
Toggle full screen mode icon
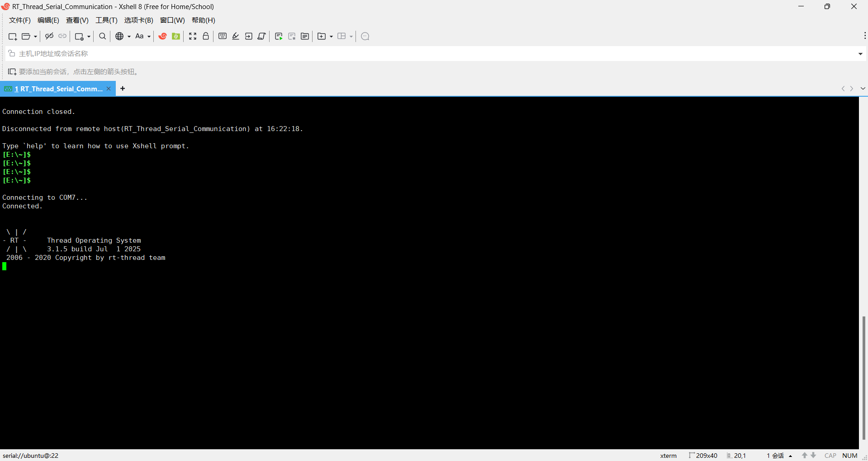pos(193,36)
